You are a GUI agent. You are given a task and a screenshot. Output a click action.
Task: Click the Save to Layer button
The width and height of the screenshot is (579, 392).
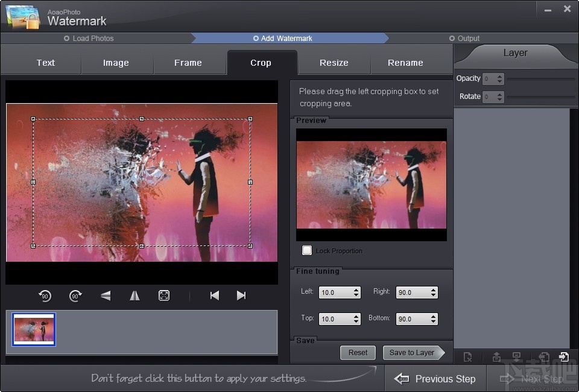tap(412, 353)
